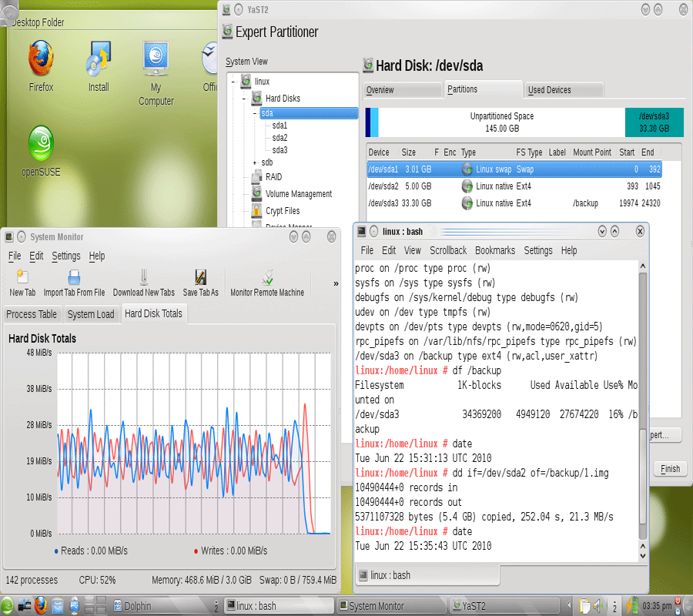The image size is (693, 616).
Task: Open the Bookmarks menu in terminal
Action: (x=495, y=250)
